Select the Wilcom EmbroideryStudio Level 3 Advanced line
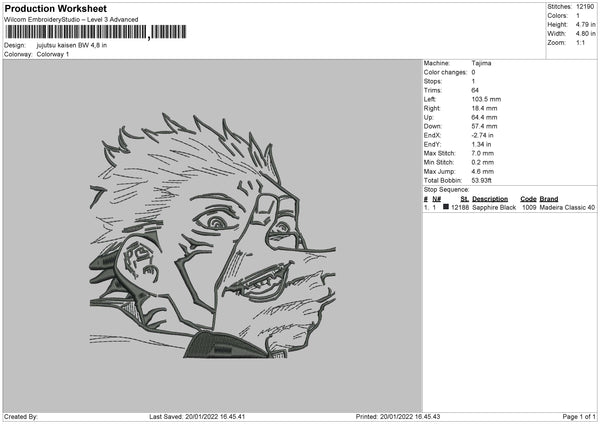This screenshot has width=600, height=424. (x=71, y=20)
